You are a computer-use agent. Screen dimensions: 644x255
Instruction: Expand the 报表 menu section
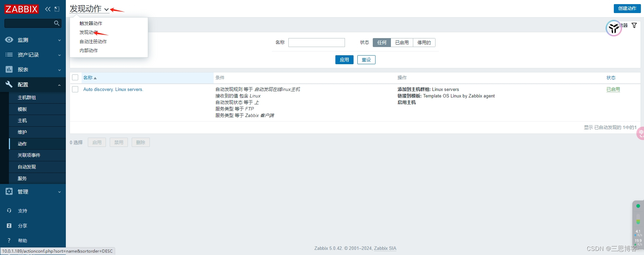click(59, 70)
